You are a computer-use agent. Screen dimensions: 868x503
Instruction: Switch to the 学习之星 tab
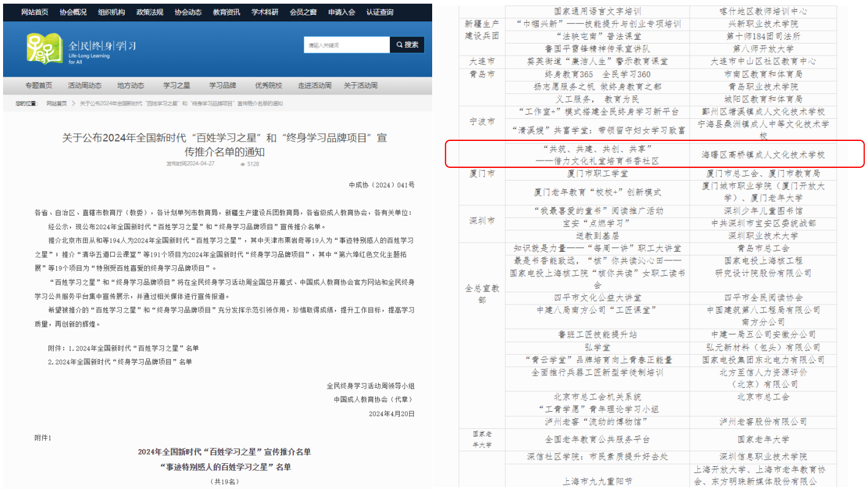pos(177,85)
